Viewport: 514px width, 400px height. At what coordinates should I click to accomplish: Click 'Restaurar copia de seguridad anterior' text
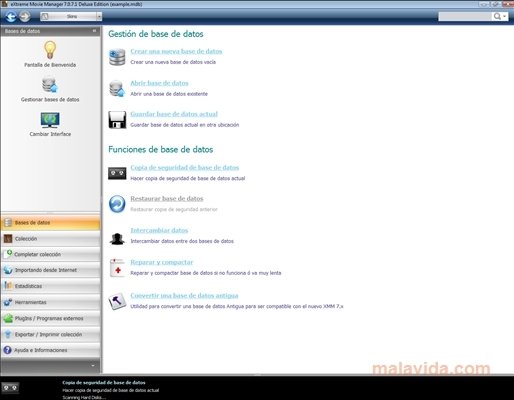(174, 209)
